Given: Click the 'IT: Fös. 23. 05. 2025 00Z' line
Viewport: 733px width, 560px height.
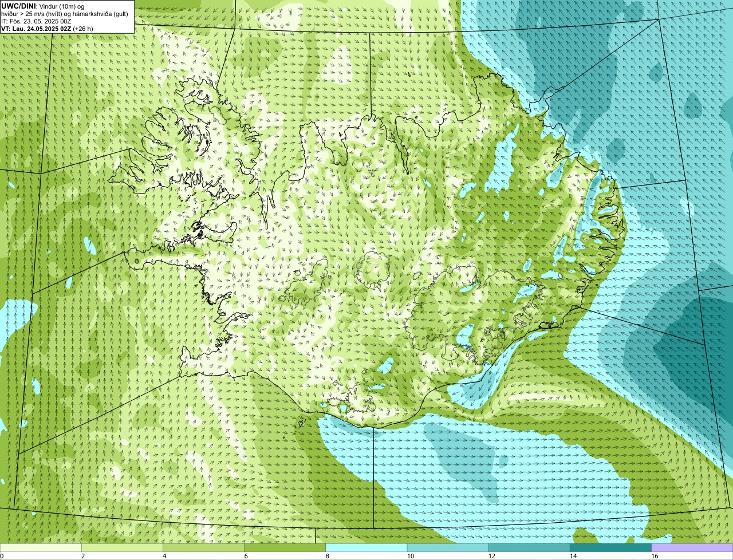Looking at the screenshot, I should click(36, 21).
